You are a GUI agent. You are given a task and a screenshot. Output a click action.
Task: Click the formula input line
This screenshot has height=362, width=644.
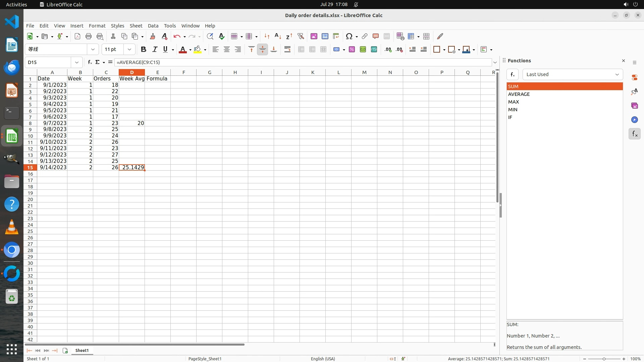(x=302, y=62)
